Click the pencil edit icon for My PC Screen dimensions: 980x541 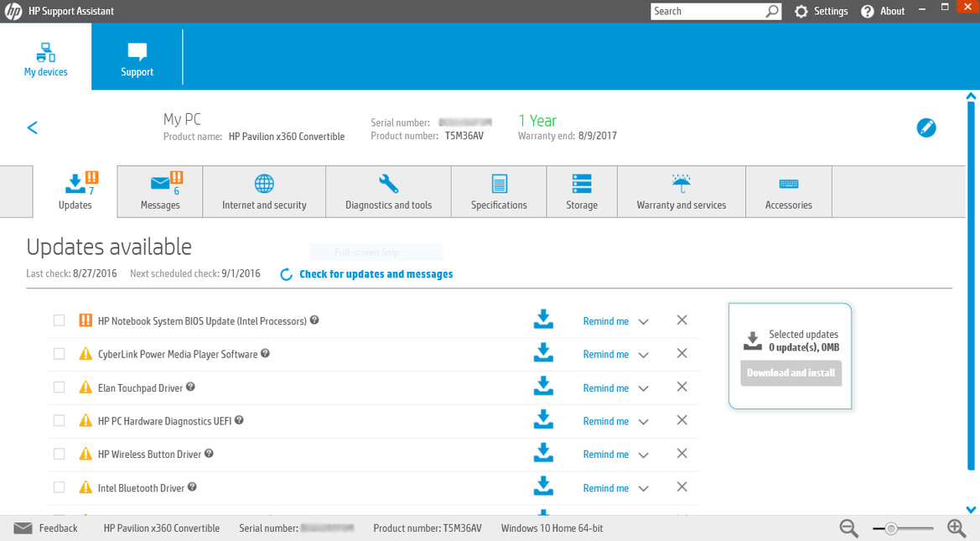pyautogui.click(x=926, y=127)
